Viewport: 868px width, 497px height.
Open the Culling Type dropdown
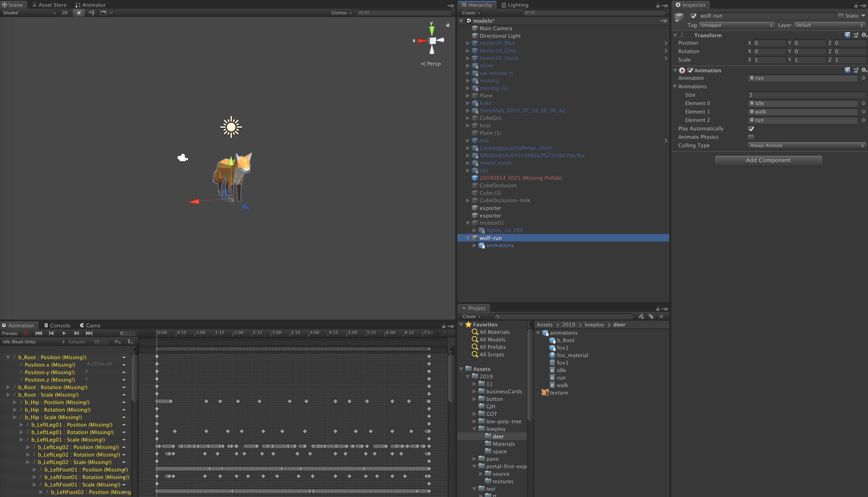(806, 145)
